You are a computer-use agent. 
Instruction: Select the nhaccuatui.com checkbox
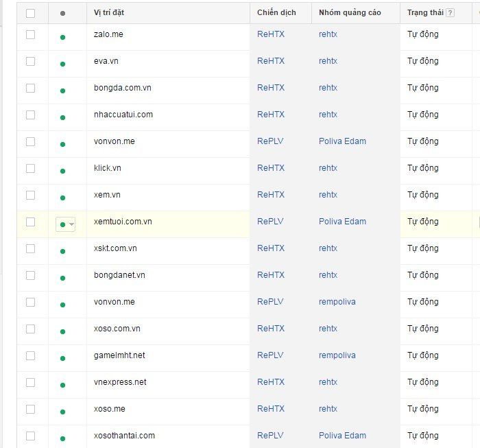pyautogui.click(x=30, y=115)
